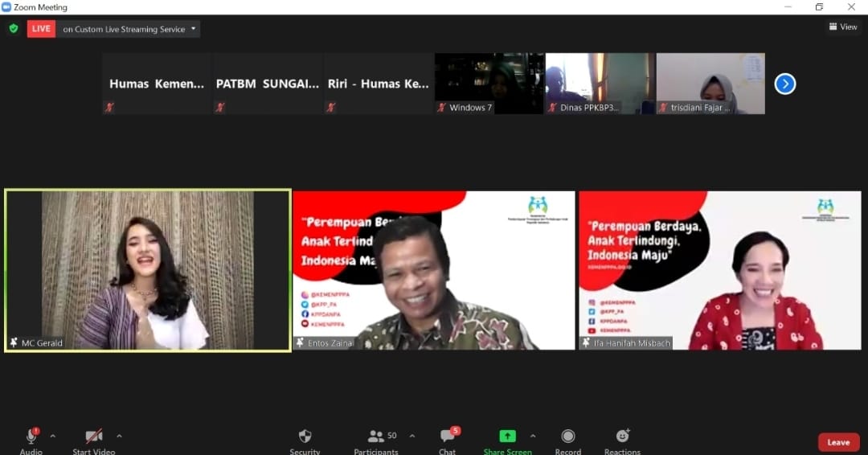Click the MC Gerald video tile
Image resolution: width=868 pixels, height=455 pixels.
148,270
